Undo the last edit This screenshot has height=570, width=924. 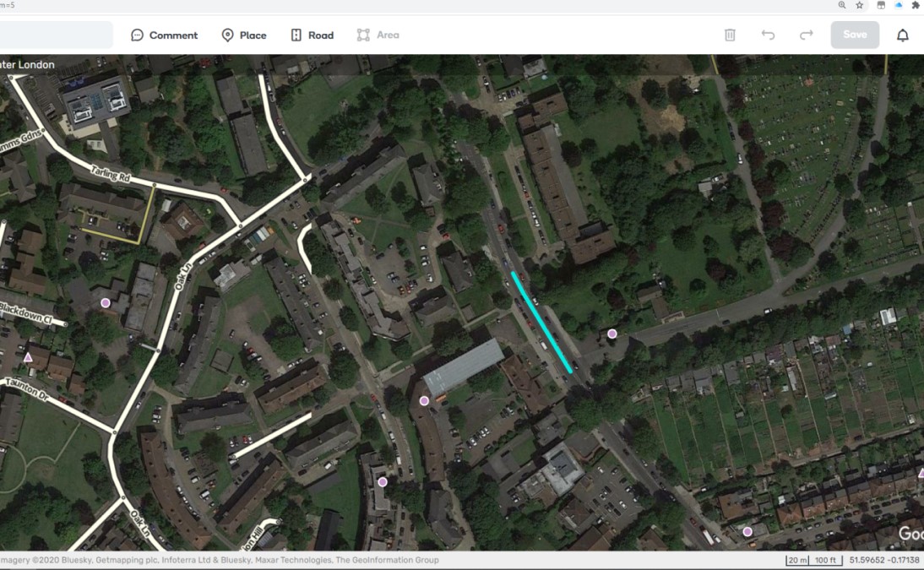click(x=768, y=35)
